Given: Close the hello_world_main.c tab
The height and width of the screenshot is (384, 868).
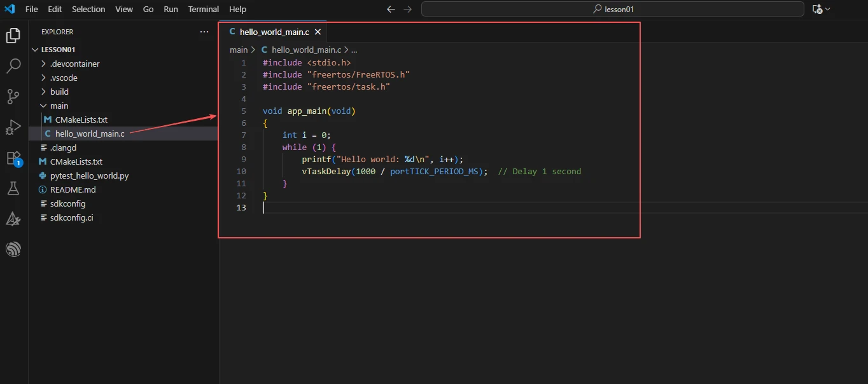Looking at the screenshot, I should pyautogui.click(x=318, y=32).
